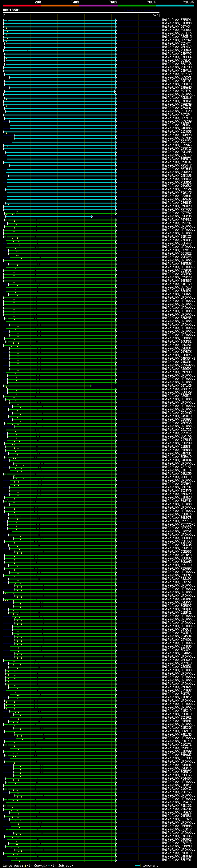The width and height of the screenshot is (197, 868).
Task: Select the hit UniRef100_Q3HVP7
Action: click(176, 54)
